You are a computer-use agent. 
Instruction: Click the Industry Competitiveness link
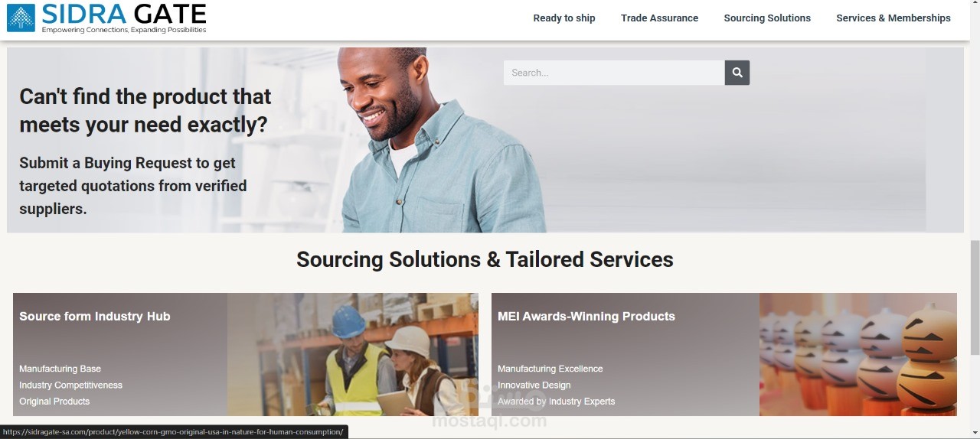pyautogui.click(x=70, y=385)
